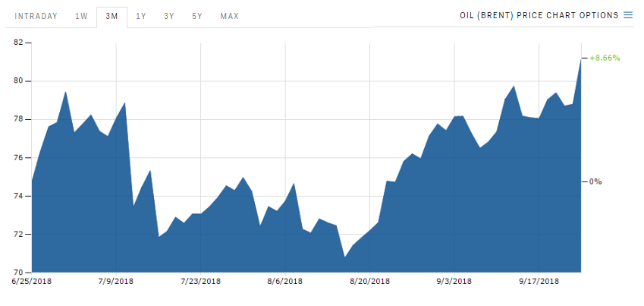This screenshot has height=306, width=644.
Task: Click the 9/17/2018 date label
Action: coord(539,282)
